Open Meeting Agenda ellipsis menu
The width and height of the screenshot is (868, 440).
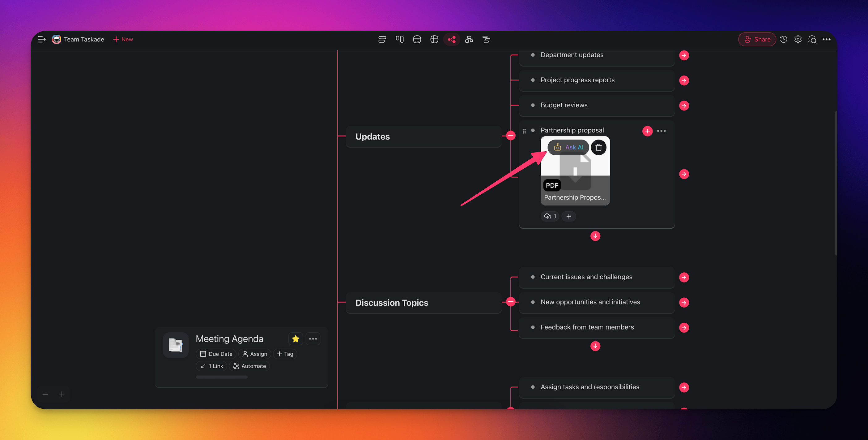(x=313, y=339)
